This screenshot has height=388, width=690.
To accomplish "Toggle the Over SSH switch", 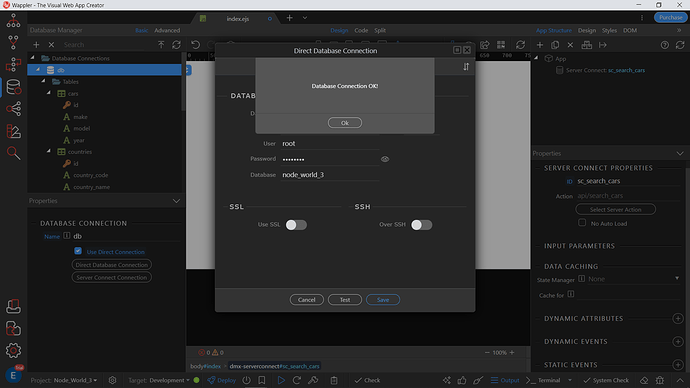I will 421,225.
